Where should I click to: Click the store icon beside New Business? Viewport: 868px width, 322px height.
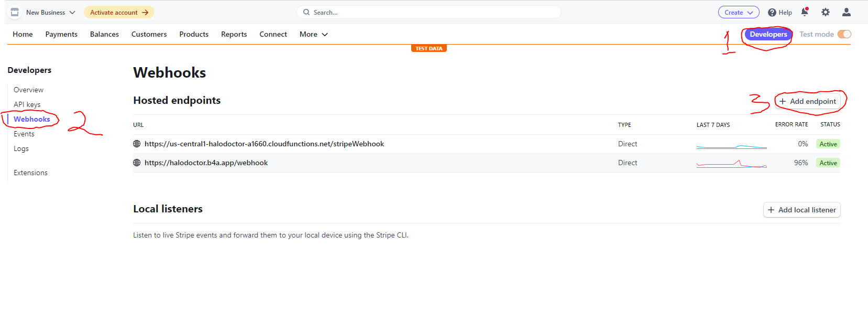tap(15, 12)
